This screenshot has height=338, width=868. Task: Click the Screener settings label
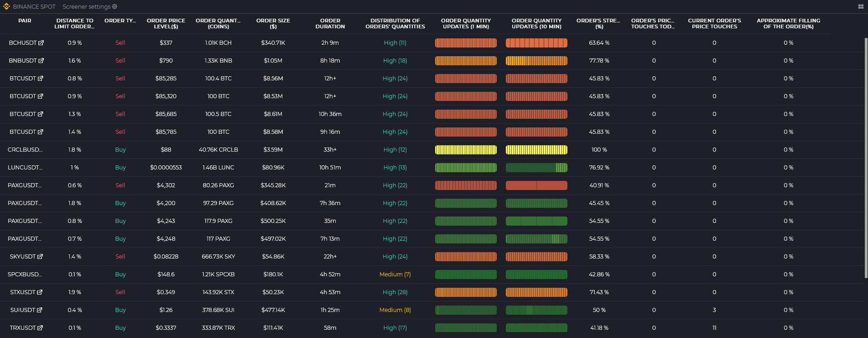coord(87,6)
